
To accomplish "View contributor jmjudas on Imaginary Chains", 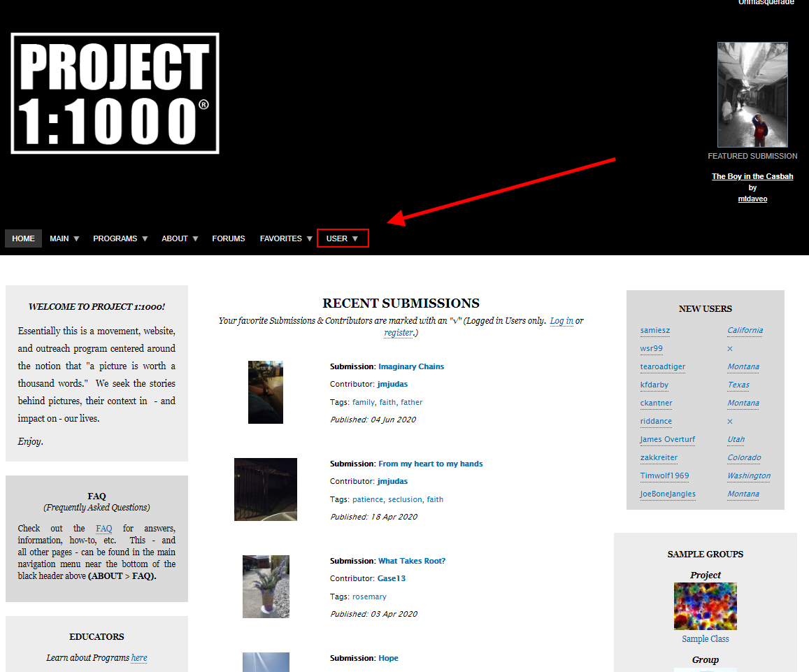I will click(x=392, y=384).
